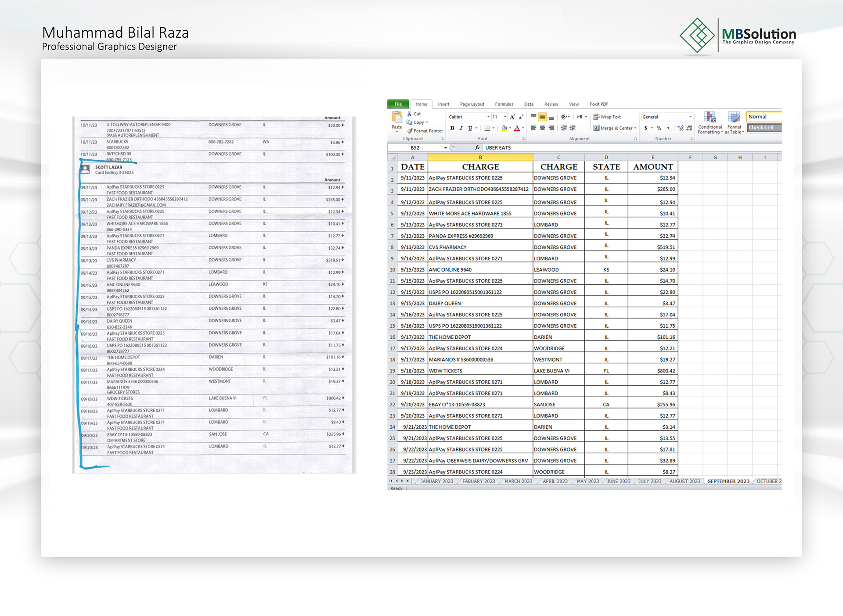Expand the Name Box dropdown arrow
Screen dimensions: 843x616
coord(446,148)
